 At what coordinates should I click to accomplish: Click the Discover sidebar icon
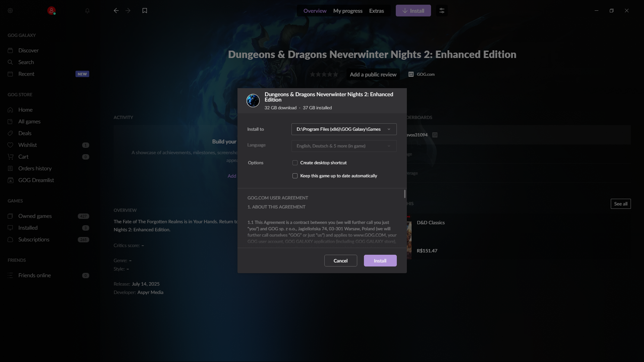tap(10, 50)
